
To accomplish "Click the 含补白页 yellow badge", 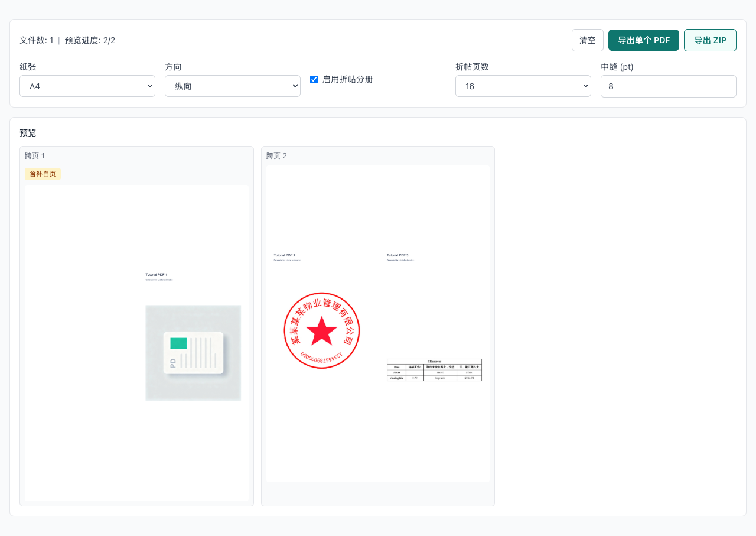I will pyautogui.click(x=43, y=174).
